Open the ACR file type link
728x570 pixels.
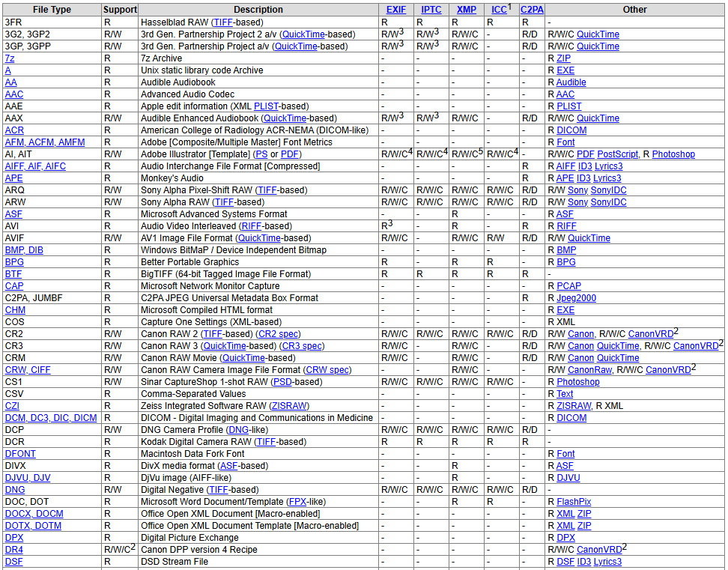tap(14, 130)
